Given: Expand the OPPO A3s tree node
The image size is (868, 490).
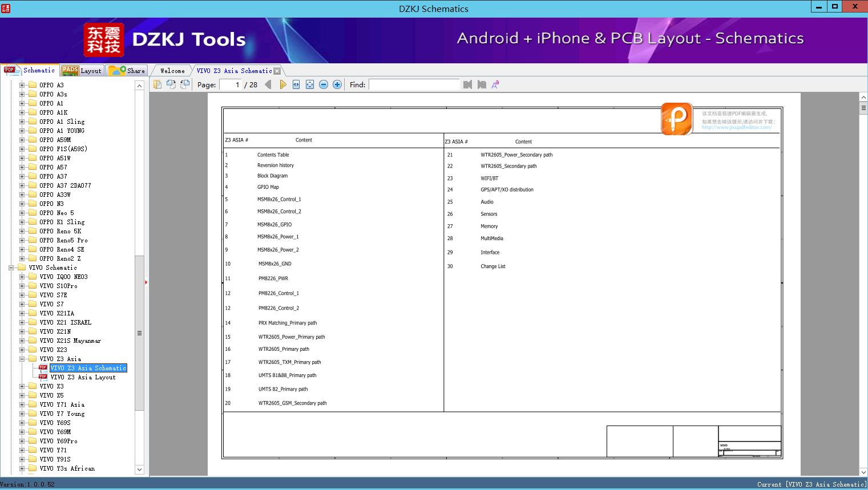Looking at the screenshot, I should coord(22,94).
